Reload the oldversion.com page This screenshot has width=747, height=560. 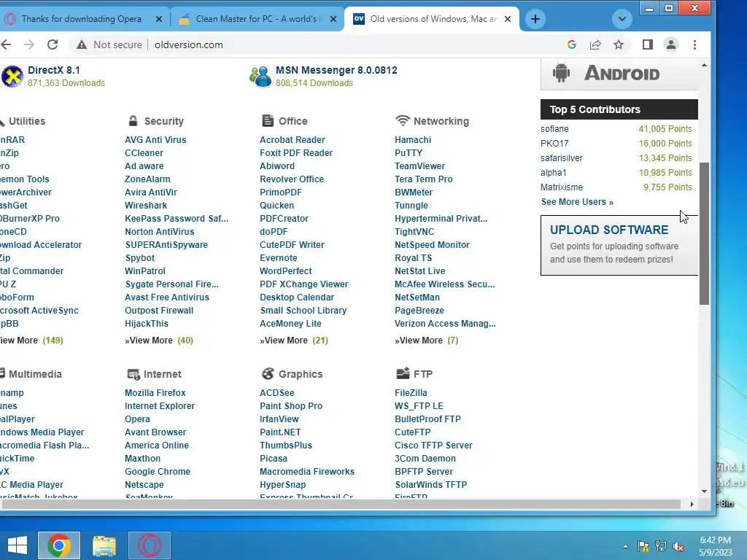(53, 44)
